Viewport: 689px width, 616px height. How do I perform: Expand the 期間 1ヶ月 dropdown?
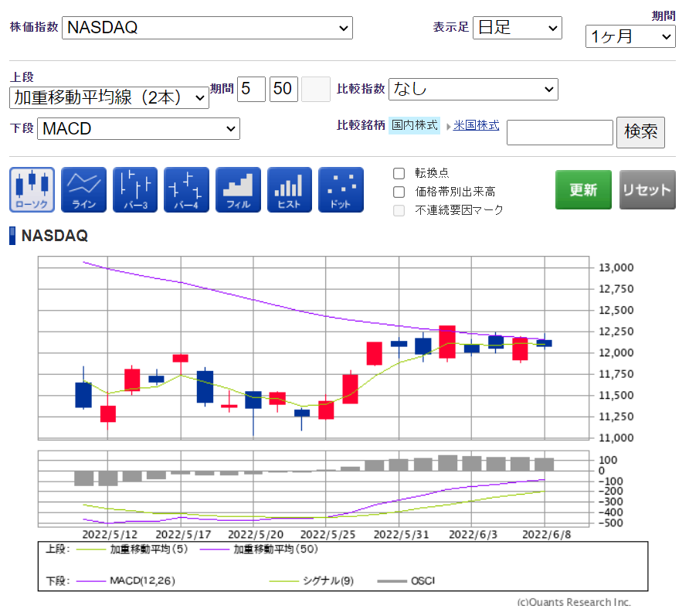pyautogui.click(x=630, y=36)
